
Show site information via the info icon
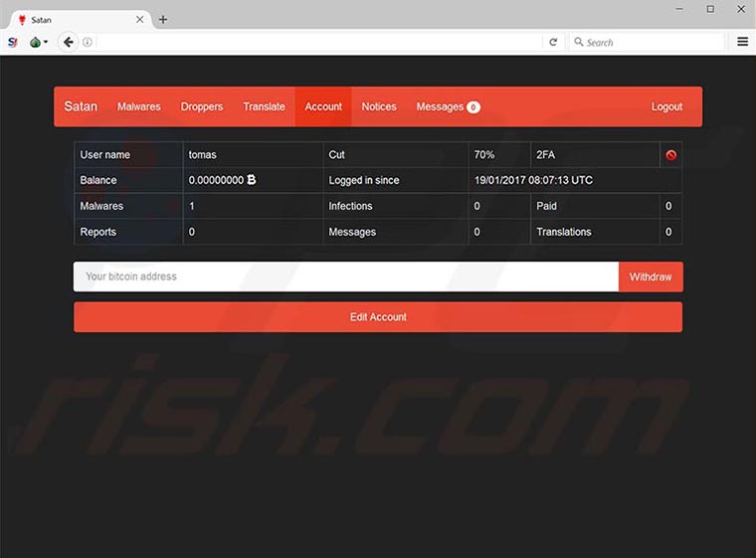coord(88,42)
